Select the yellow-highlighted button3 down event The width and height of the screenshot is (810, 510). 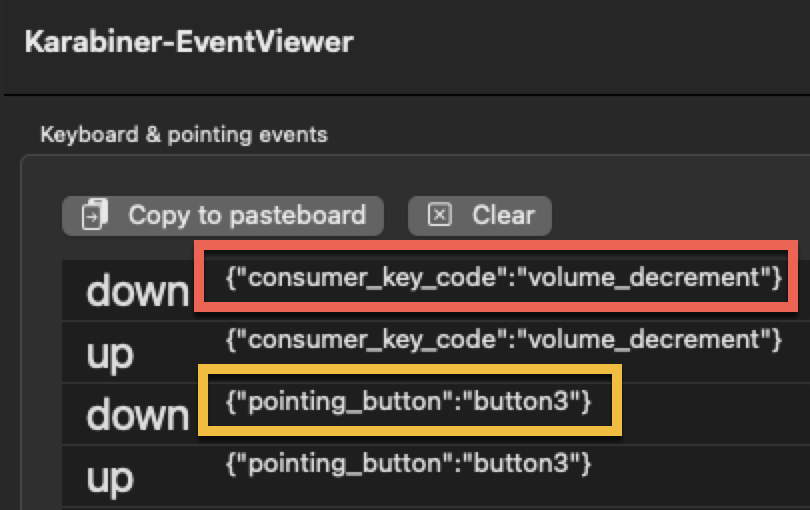tap(409, 401)
